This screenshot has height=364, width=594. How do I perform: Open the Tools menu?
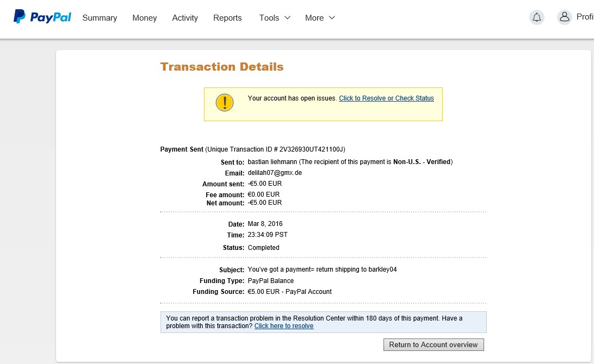(x=269, y=18)
